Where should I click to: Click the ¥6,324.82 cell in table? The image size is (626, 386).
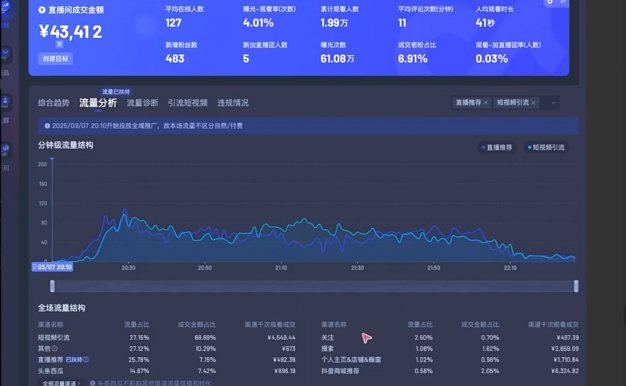(x=564, y=371)
